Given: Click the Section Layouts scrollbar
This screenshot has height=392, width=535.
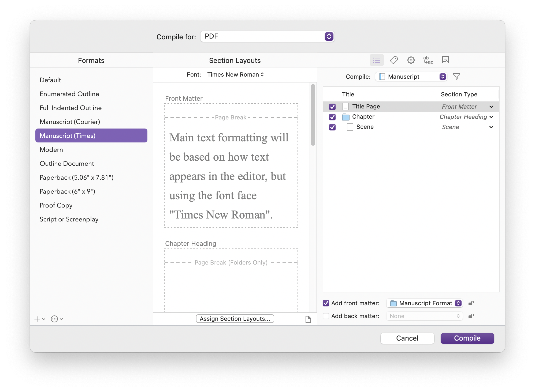Looking at the screenshot, I should pos(313,115).
